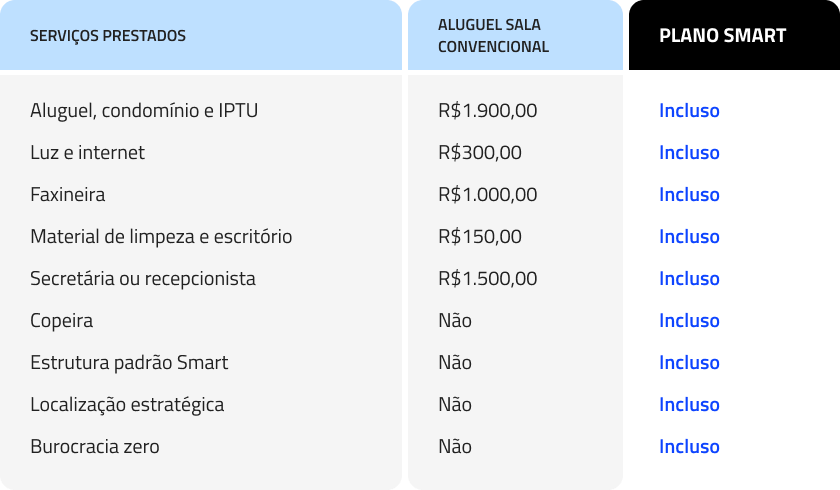Click the R$150,00 price

coord(479,237)
